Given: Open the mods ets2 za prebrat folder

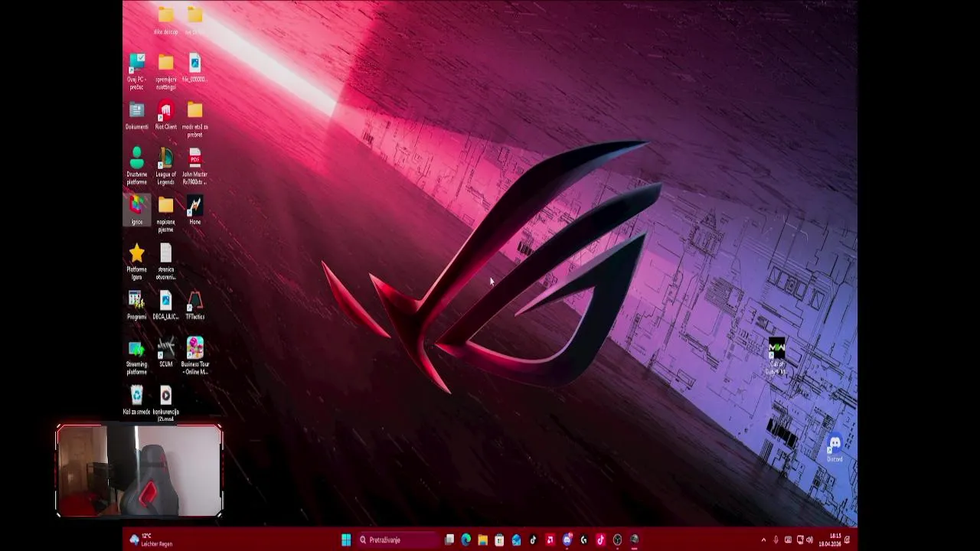Looking at the screenshot, I should [194, 119].
